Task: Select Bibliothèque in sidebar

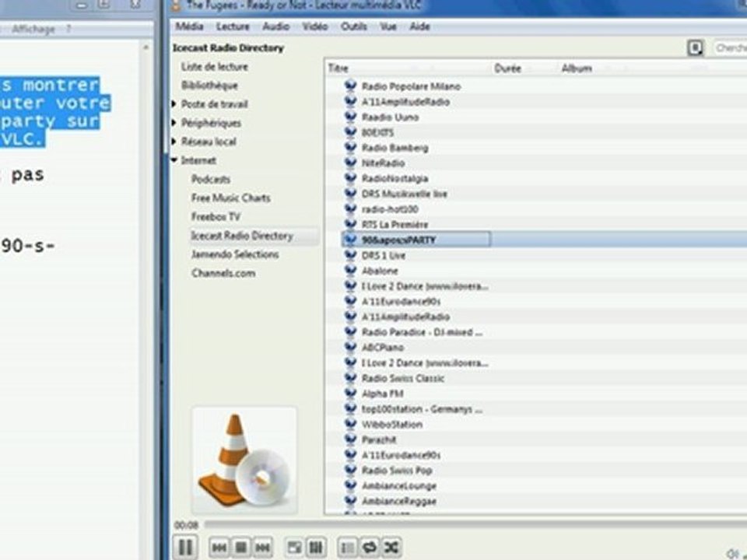Action: pos(209,86)
